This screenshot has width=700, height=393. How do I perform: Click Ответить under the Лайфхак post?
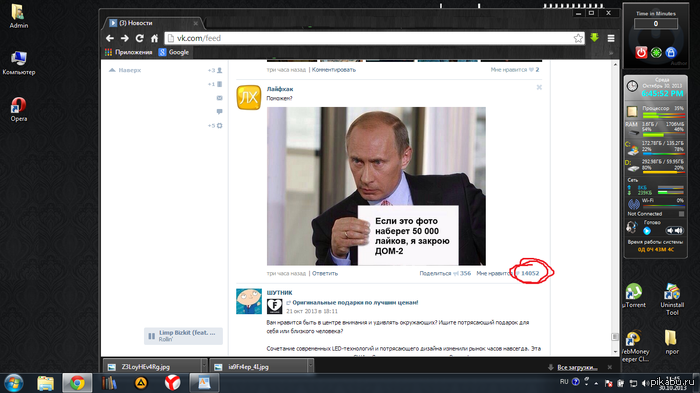tap(325, 273)
